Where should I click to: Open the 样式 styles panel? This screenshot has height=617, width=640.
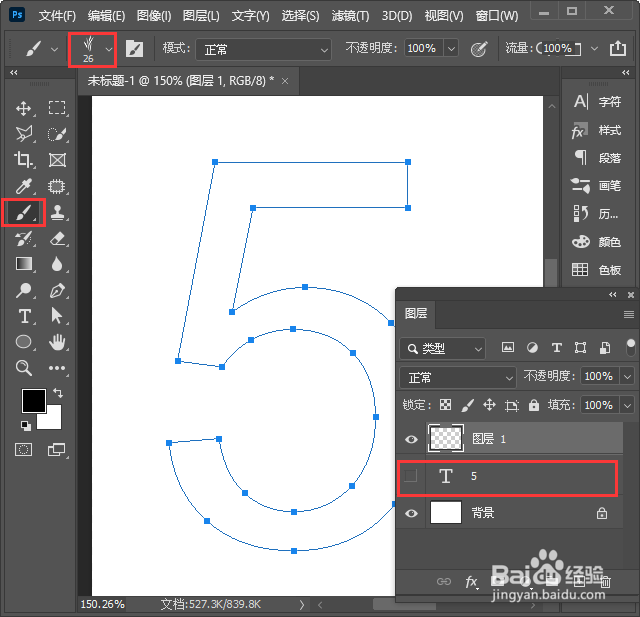click(x=598, y=131)
